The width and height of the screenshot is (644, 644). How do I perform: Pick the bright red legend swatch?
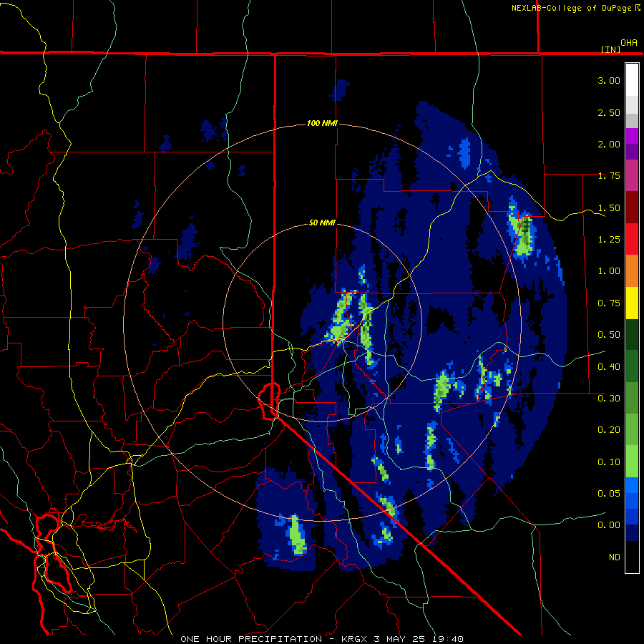pos(632,239)
